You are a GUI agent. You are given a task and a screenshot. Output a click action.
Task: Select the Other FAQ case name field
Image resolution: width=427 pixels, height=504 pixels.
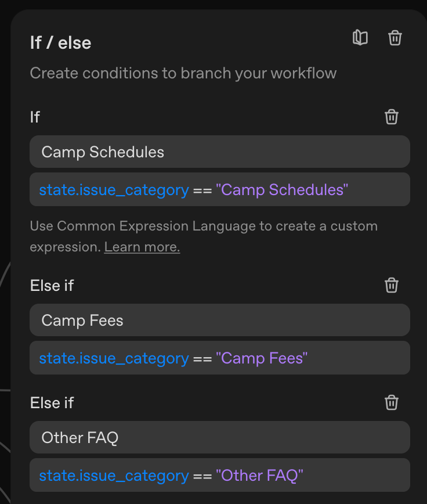(219, 438)
